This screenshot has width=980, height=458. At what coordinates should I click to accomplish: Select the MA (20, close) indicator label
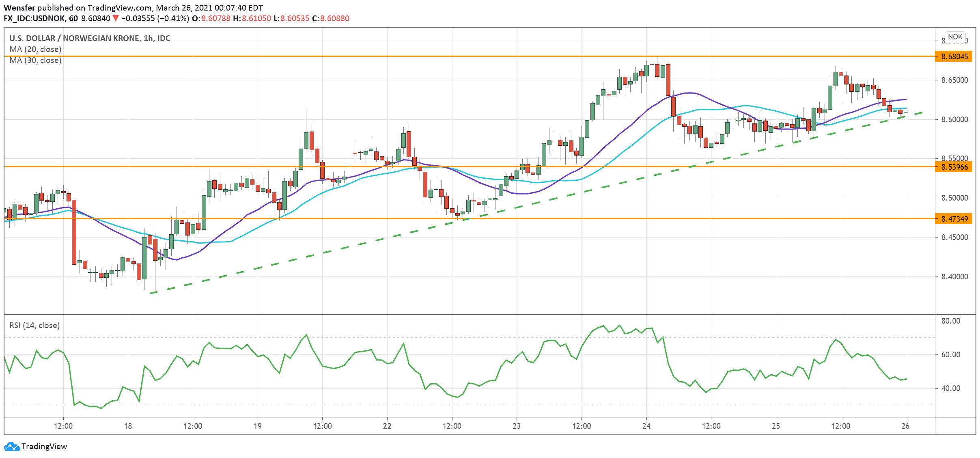point(35,49)
